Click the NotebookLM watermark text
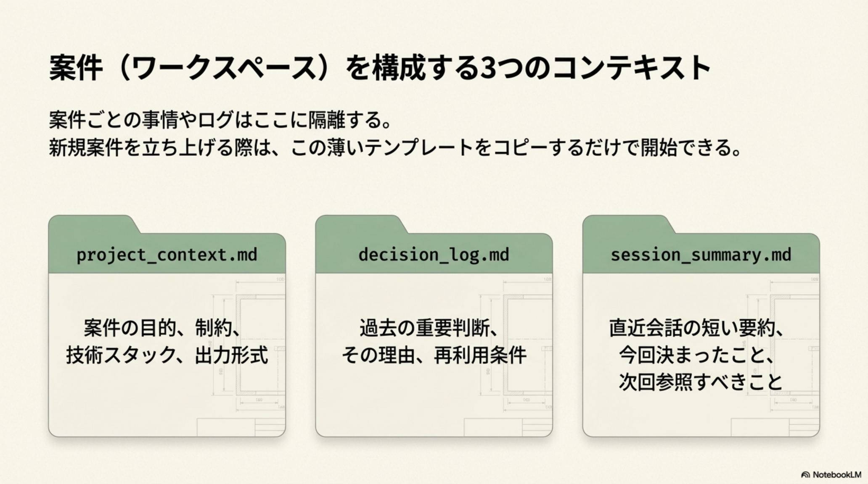This screenshot has width=868, height=484. (836, 475)
